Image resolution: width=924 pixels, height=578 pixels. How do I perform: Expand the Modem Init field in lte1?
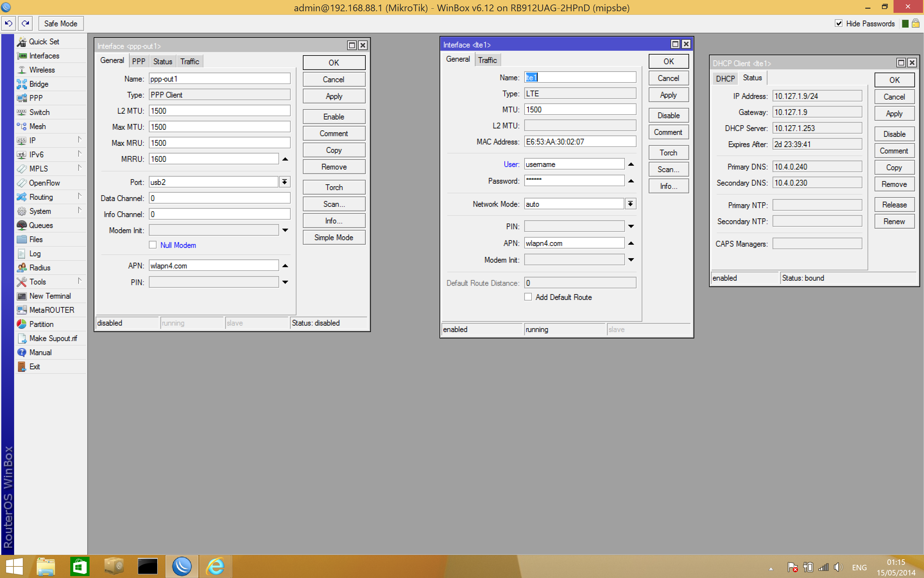(x=631, y=260)
